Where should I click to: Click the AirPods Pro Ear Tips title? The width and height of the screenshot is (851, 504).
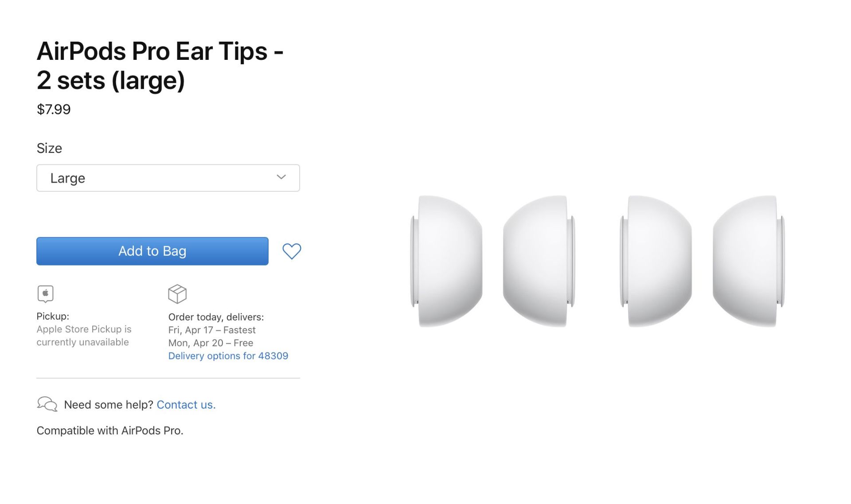(160, 66)
